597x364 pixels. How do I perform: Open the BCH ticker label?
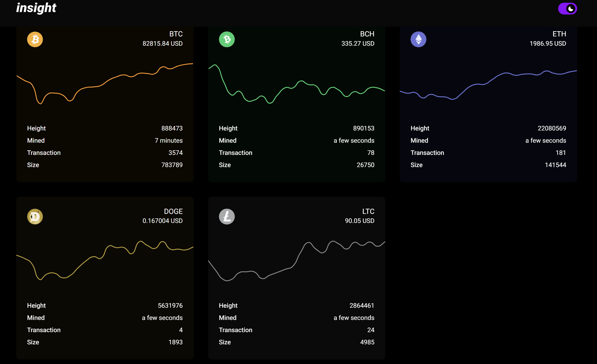point(367,34)
